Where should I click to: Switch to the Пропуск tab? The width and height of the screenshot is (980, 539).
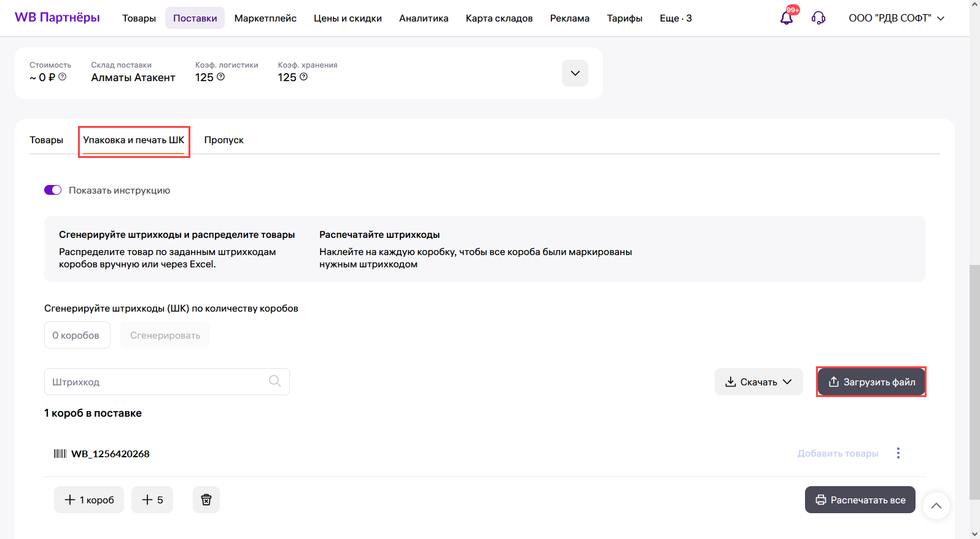click(224, 140)
